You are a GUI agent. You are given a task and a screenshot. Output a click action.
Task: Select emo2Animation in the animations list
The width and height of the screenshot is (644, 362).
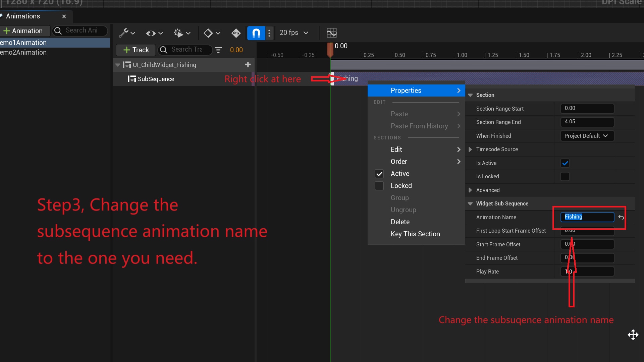[x=23, y=52]
